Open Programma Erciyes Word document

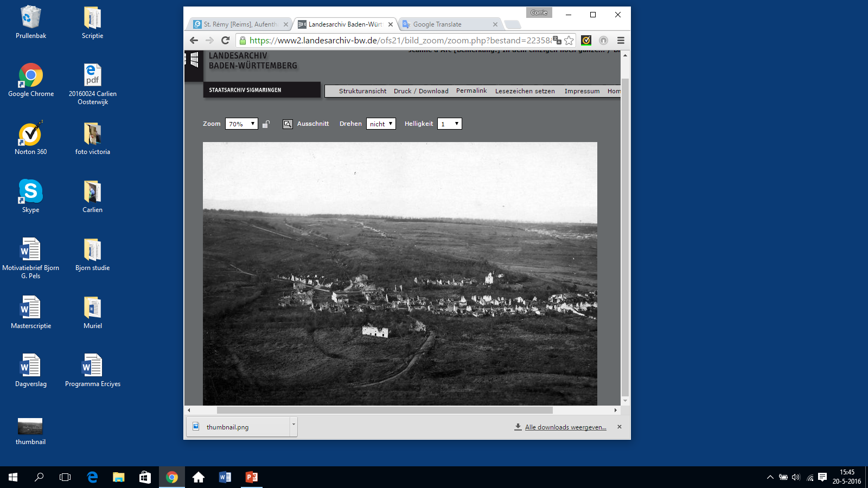[x=92, y=370]
